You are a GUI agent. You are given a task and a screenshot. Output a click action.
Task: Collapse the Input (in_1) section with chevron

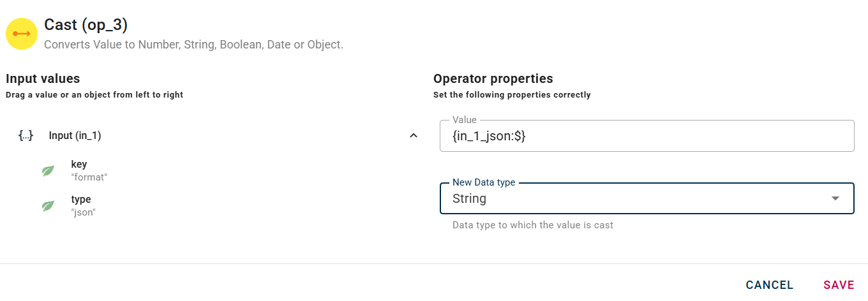(414, 135)
